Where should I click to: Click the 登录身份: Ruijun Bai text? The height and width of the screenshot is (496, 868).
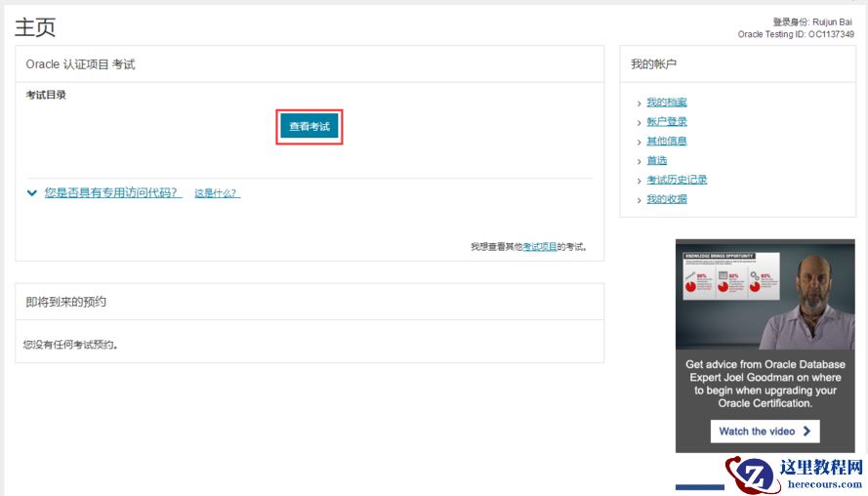pyautogui.click(x=812, y=22)
